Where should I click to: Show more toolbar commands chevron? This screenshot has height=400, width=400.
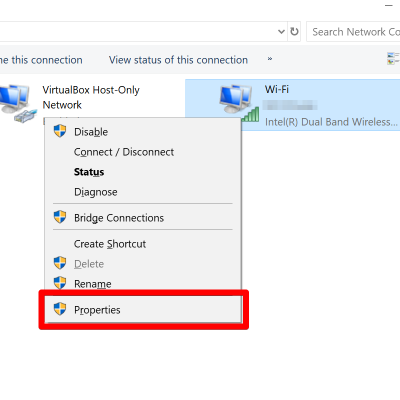(270, 59)
